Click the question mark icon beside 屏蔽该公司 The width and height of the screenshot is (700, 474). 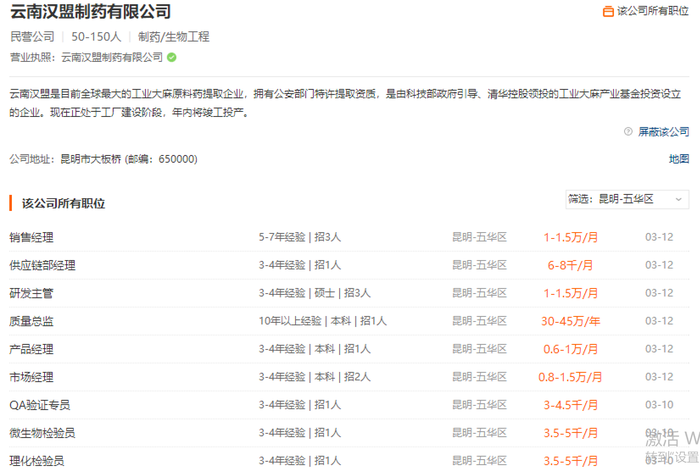(628, 131)
